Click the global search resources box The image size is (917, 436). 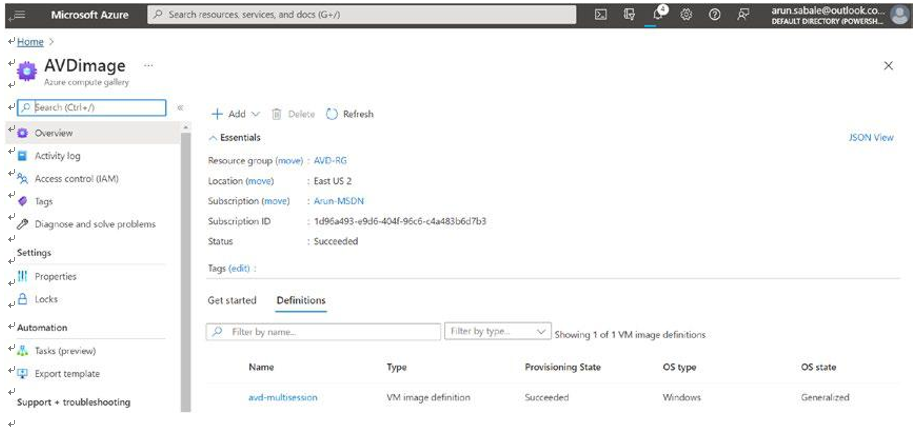tap(361, 15)
